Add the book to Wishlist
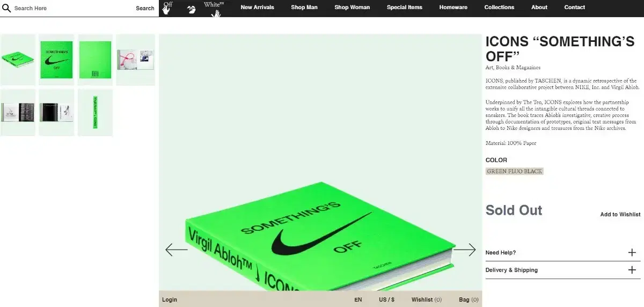The width and height of the screenshot is (644, 307). pos(620,214)
